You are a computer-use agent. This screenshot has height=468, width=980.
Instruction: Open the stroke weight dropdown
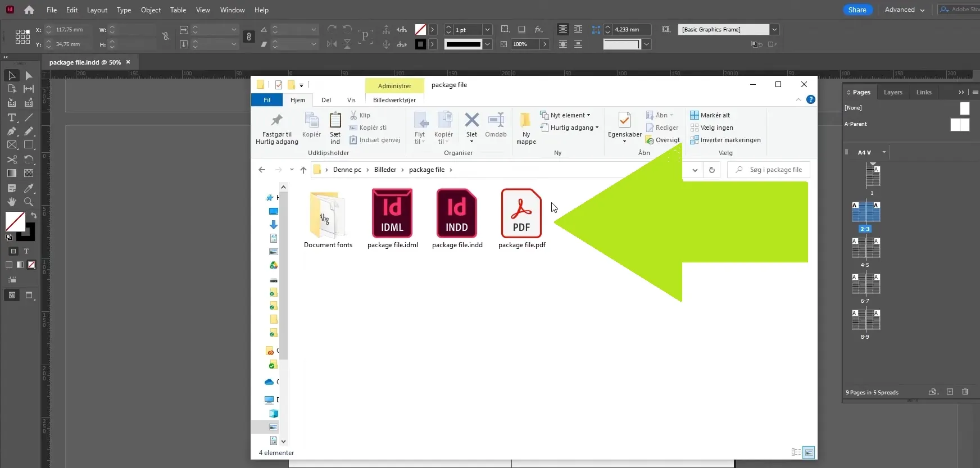pyautogui.click(x=487, y=30)
